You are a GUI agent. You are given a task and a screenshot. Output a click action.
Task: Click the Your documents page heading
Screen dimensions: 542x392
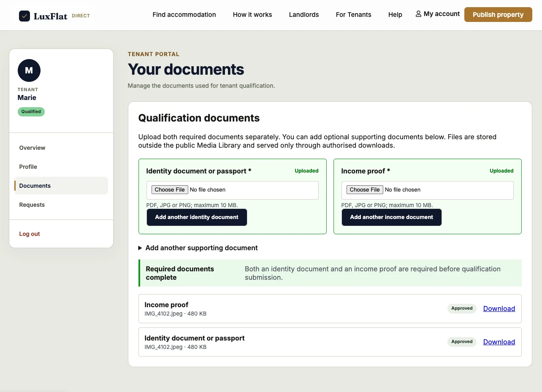pyautogui.click(x=186, y=69)
